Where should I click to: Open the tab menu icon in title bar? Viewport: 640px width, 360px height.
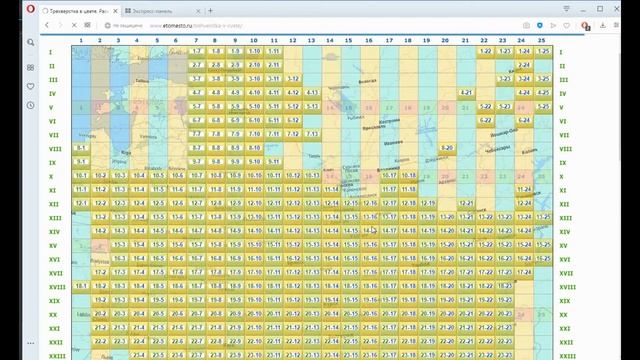tap(566, 9)
